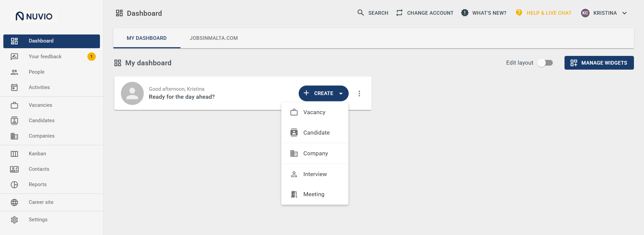Click the Settings gear icon
Viewport: 644px width, 235px height.
14,220
